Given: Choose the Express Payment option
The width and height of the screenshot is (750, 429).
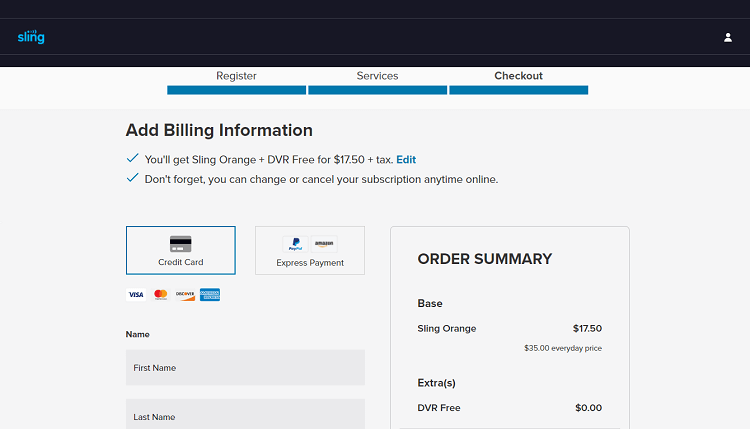Looking at the screenshot, I should click(x=310, y=250).
